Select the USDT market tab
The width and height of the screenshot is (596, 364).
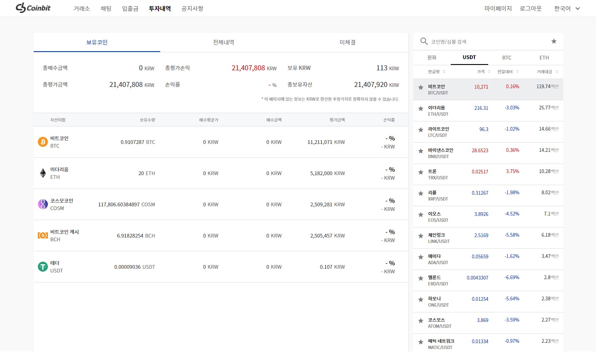469,57
